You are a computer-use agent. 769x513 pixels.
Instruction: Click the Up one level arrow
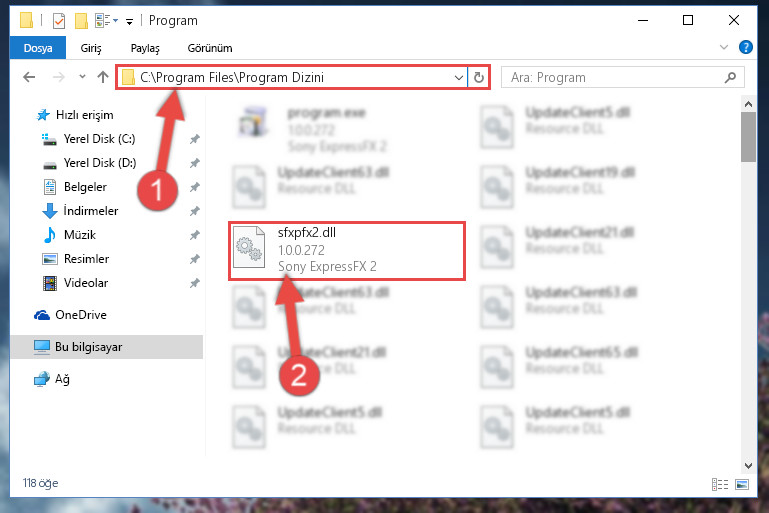point(103,77)
